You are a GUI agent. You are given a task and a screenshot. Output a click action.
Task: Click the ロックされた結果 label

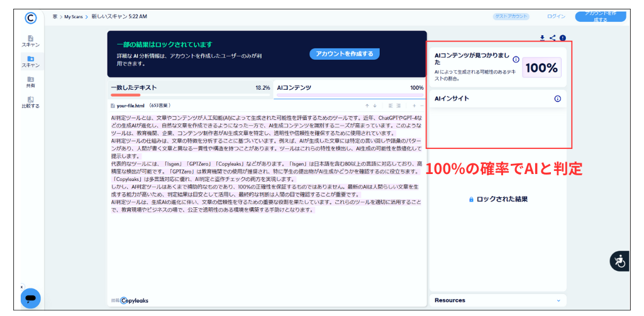502,199
